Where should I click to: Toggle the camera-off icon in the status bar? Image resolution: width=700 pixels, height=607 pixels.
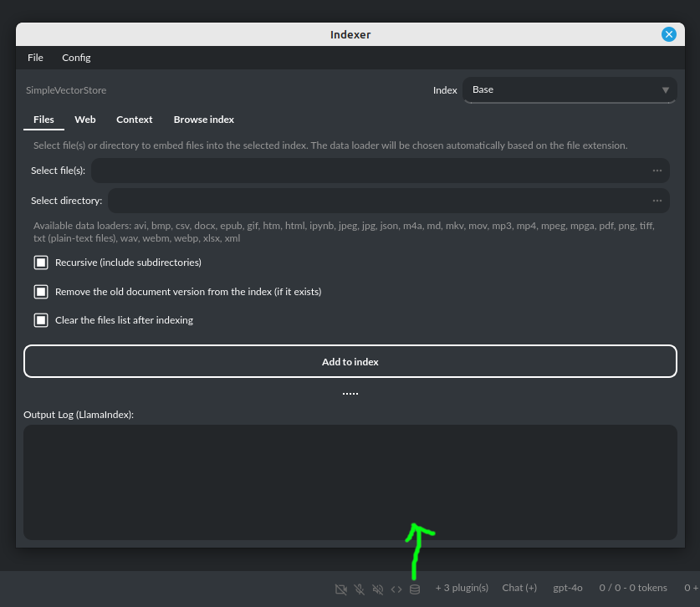(341, 588)
